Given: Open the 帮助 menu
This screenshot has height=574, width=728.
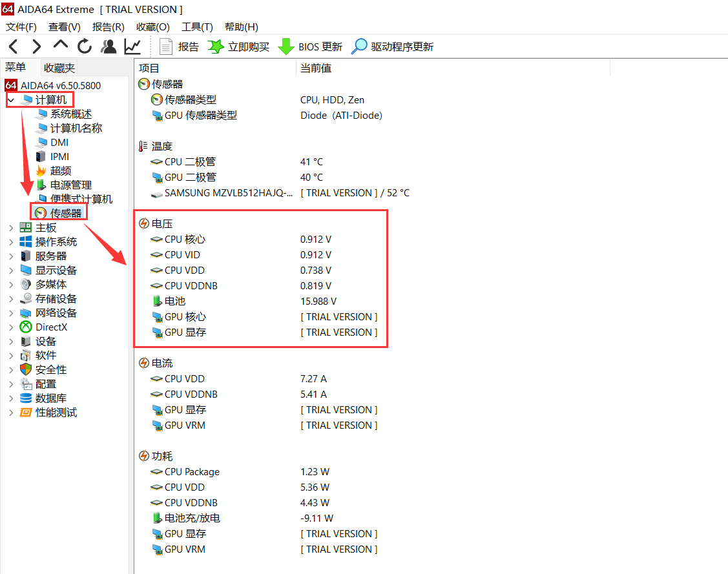Looking at the screenshot, I should click(240, 26).
